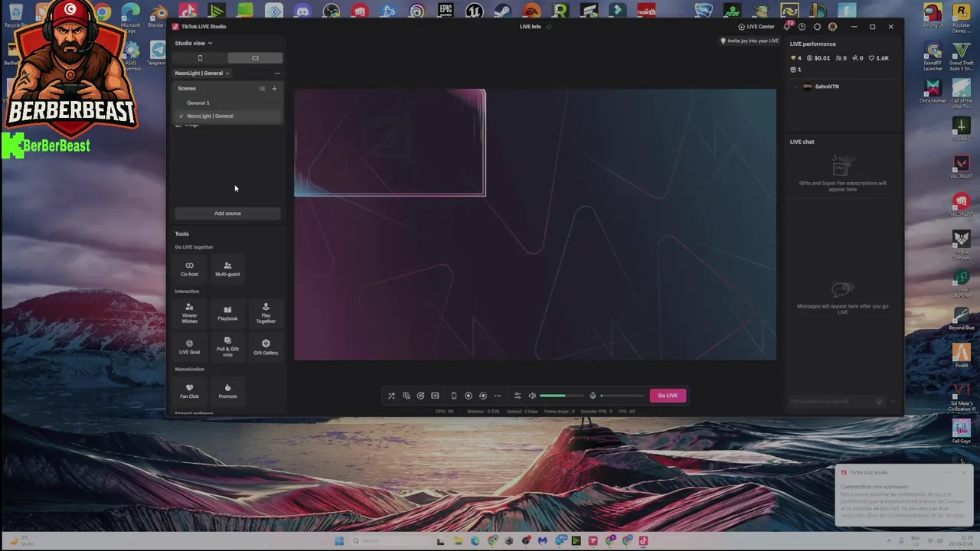Select the selected source frame in preview
The height and width of the screenshot is (551, 980).
pos(390,142)
